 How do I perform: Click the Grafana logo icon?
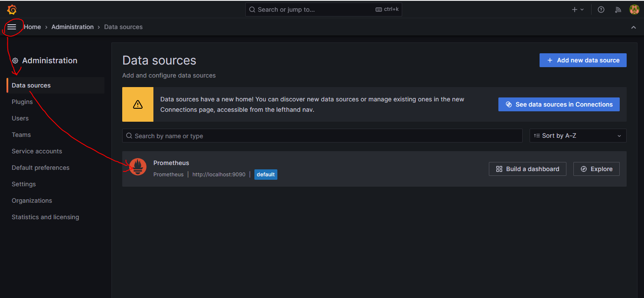pyautogui.click(x=12, y=10)
